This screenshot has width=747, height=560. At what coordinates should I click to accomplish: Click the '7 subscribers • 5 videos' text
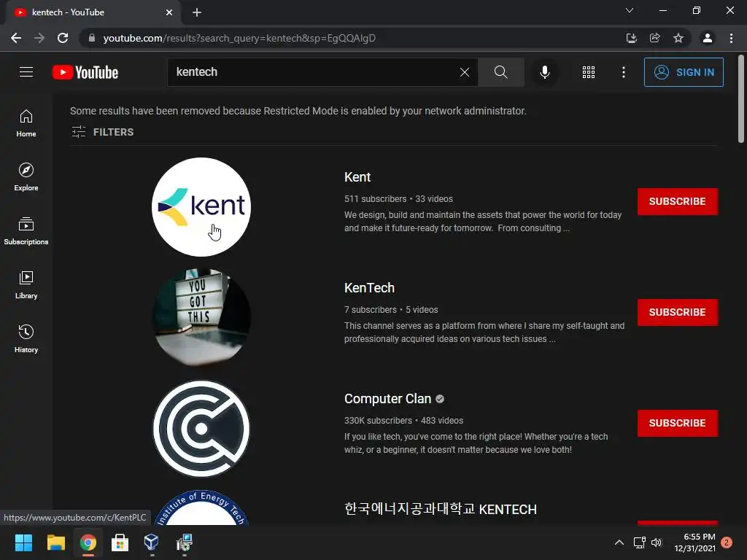coord(391,309)
